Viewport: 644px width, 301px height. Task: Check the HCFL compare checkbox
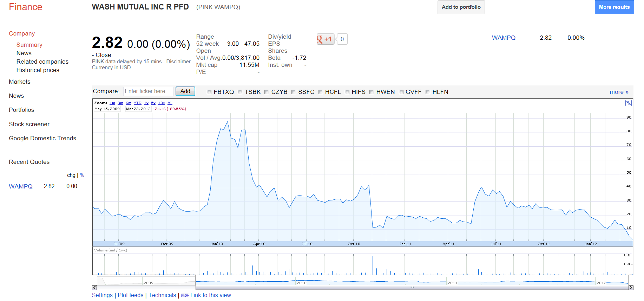321,92
